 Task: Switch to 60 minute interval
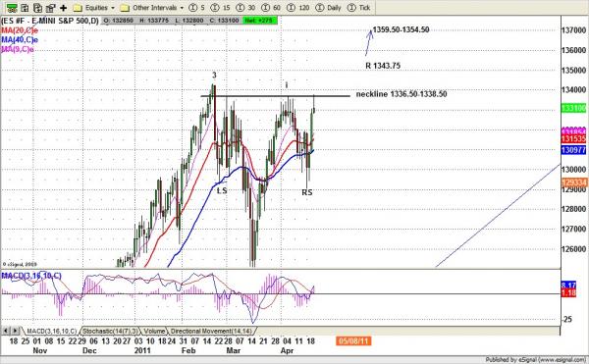(x=271, y=8)
